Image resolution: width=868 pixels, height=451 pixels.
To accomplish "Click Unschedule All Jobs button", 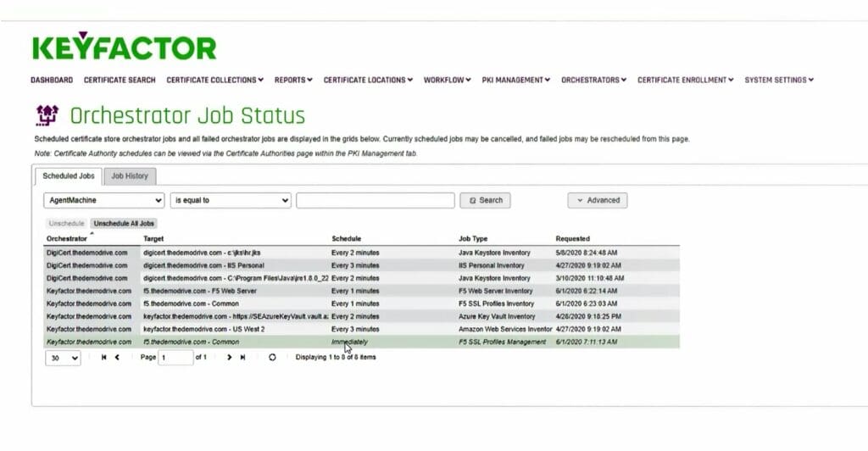I will point(124,224).
